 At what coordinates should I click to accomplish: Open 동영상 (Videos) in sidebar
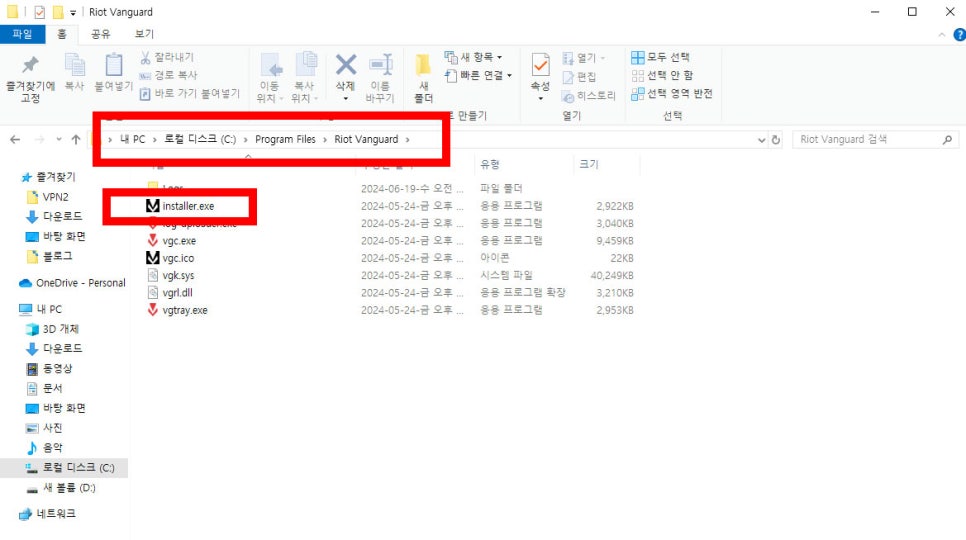(x=50, y=368)
